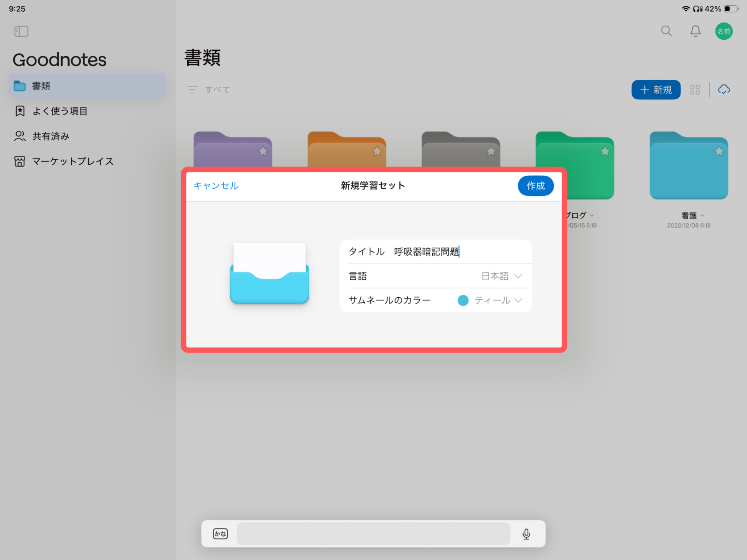Open the green profile avatar
This screenshot has width=747, height=560.
(x=724, y=31)
